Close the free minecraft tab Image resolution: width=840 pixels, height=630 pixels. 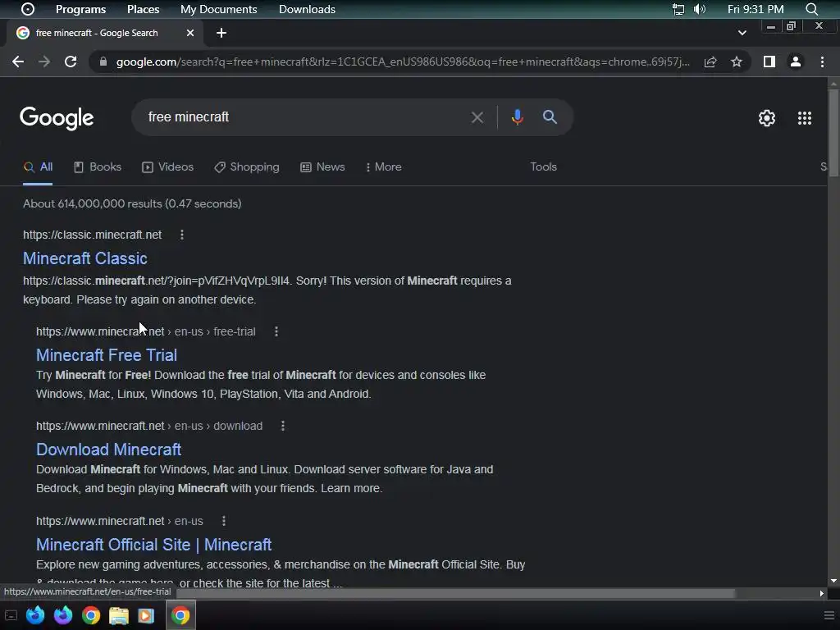click(190, 33)
